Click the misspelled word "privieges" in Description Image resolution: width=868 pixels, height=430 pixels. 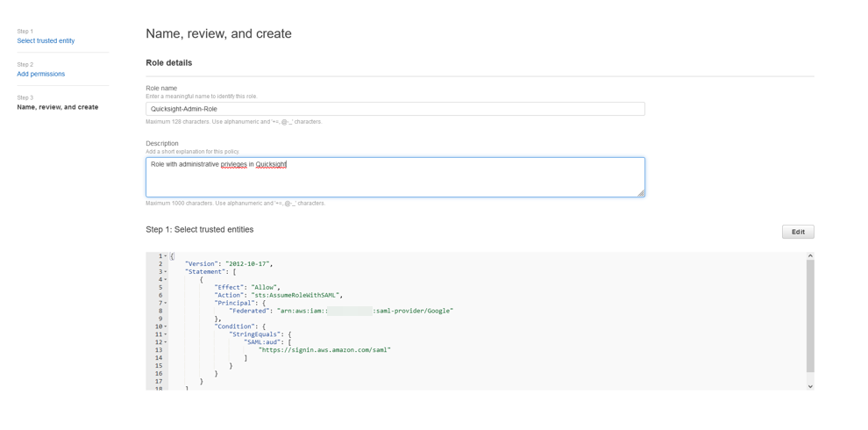point(233,165)
